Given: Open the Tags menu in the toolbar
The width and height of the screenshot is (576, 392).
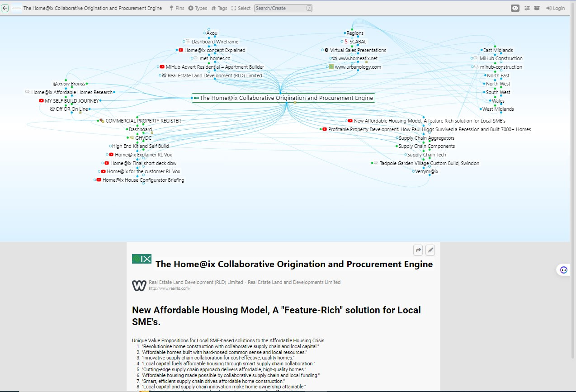Looking at the screenshot, I should (x=219, y=8).
